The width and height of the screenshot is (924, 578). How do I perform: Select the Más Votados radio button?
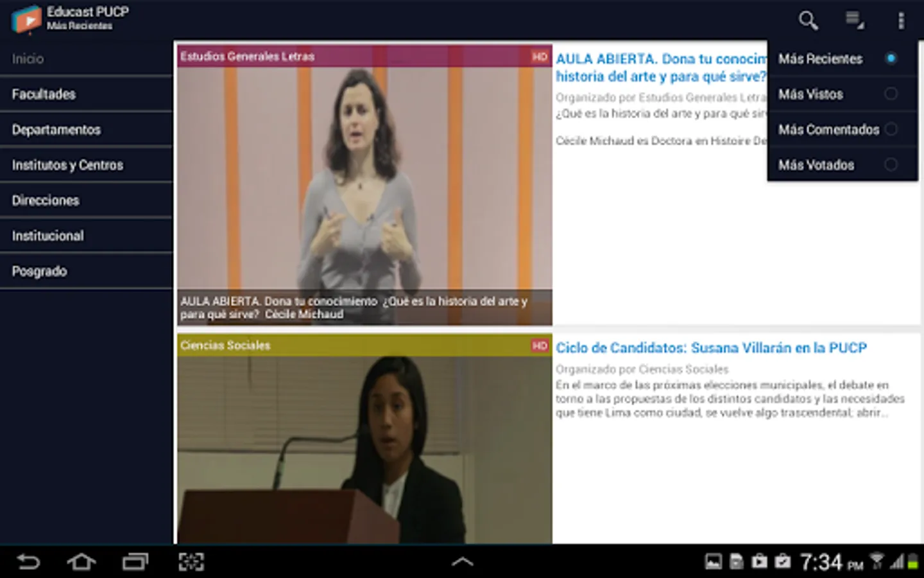[x=891, y=164]
